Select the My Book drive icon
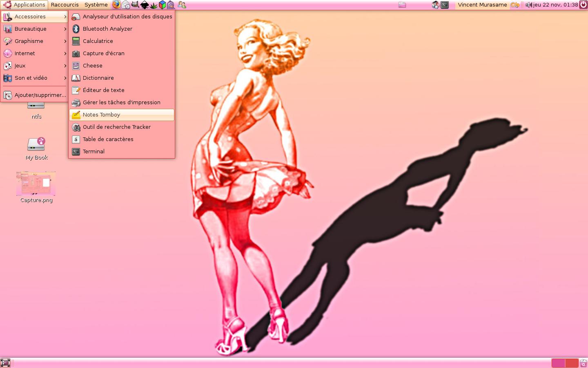 click(x=36, y=149)
